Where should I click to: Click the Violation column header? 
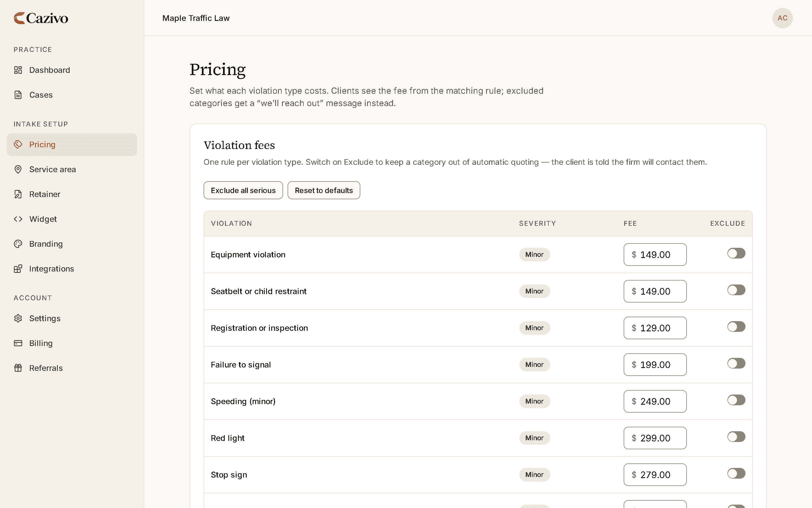[231, 224]
